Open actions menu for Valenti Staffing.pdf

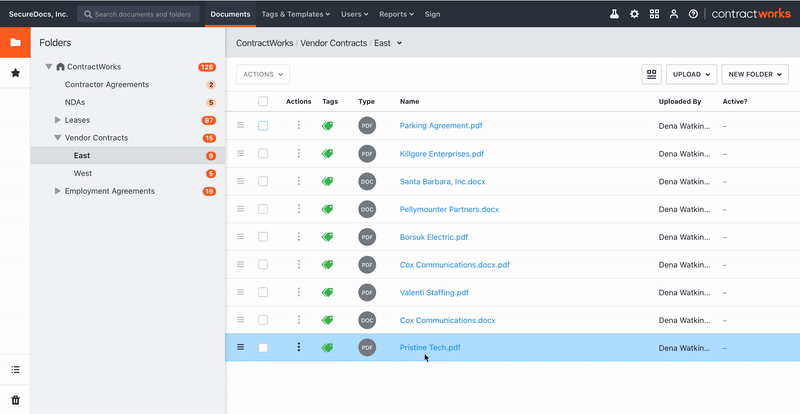(x=298, y=292)
